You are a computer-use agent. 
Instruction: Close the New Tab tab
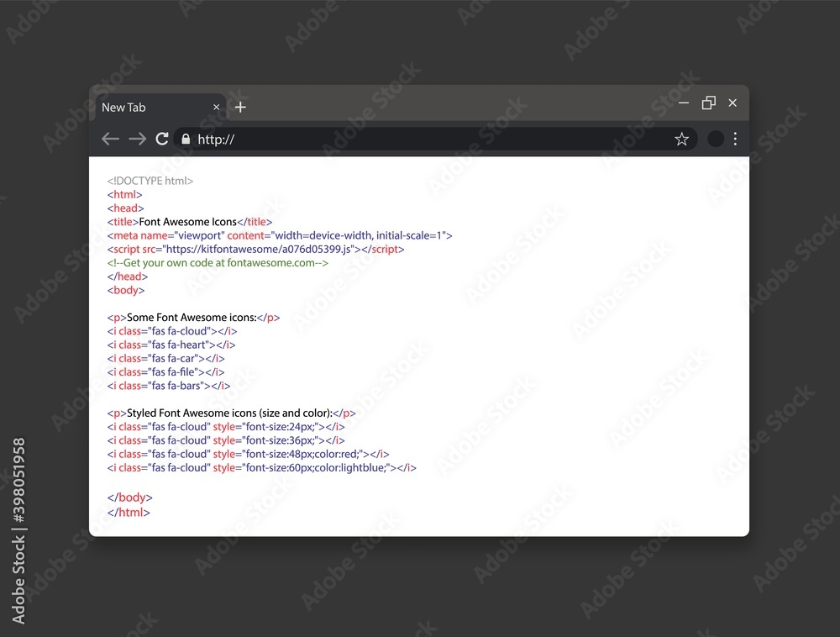(217, 108)
